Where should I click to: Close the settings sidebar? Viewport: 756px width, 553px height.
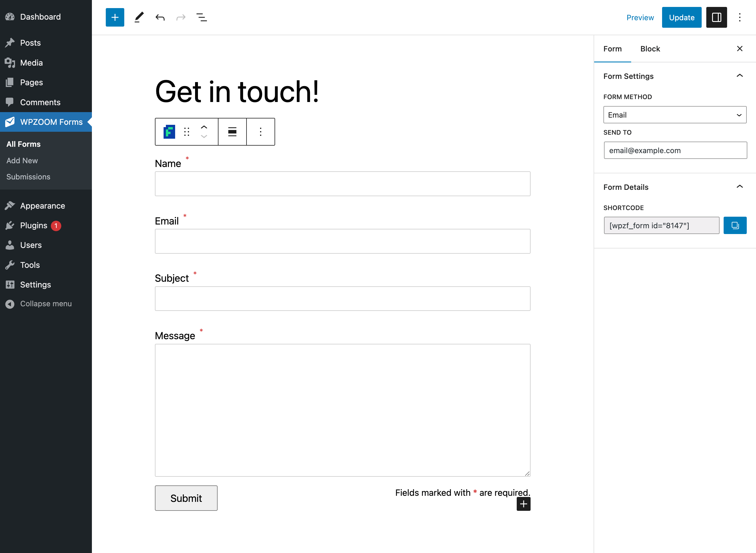click(x=740, y=49)
